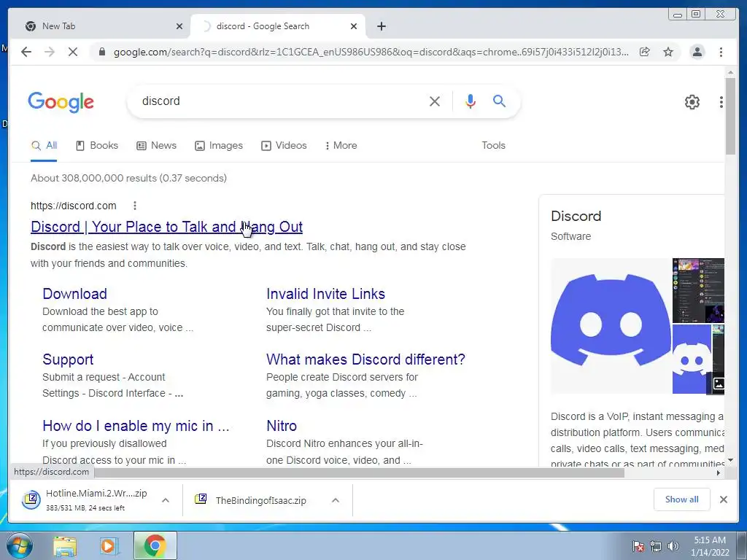Select the All results tab

44,145
